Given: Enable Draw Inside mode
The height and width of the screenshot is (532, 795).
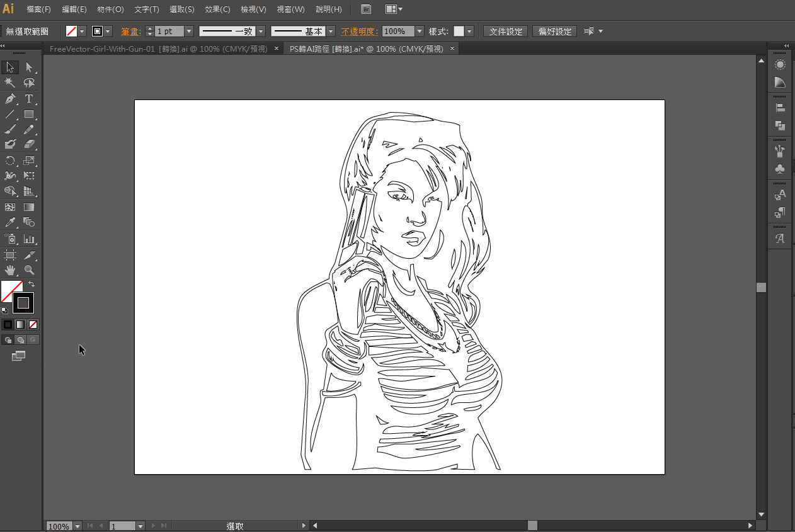Looking at the screenshot, I should tap(33, 340).
